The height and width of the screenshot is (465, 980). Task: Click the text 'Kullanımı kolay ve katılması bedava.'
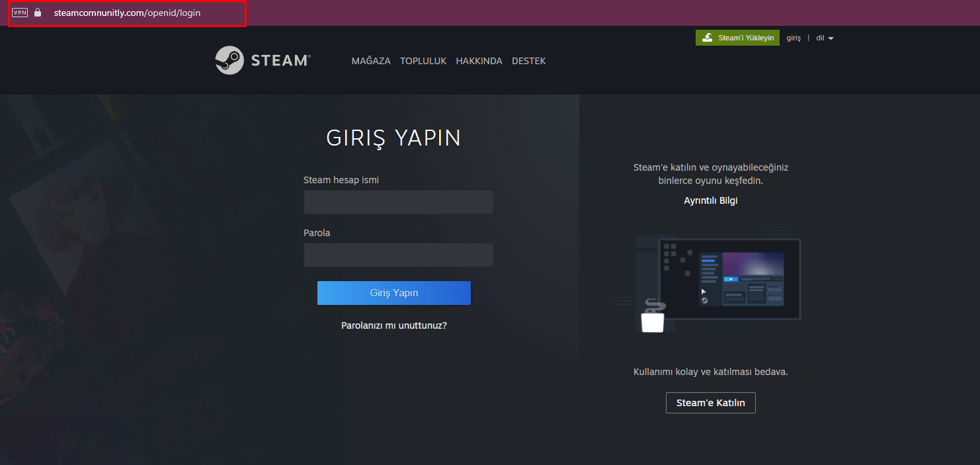[711, 372]
